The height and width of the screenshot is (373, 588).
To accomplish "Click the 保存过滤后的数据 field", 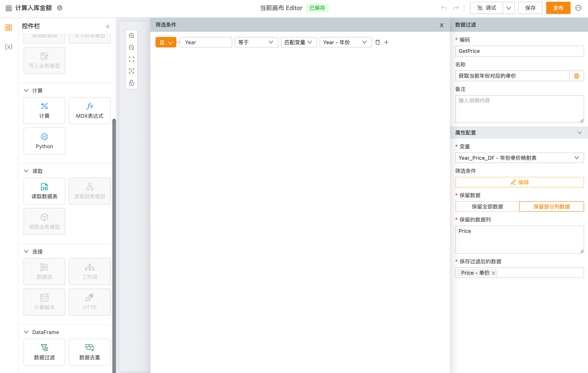I will click(x=519, y=273).
